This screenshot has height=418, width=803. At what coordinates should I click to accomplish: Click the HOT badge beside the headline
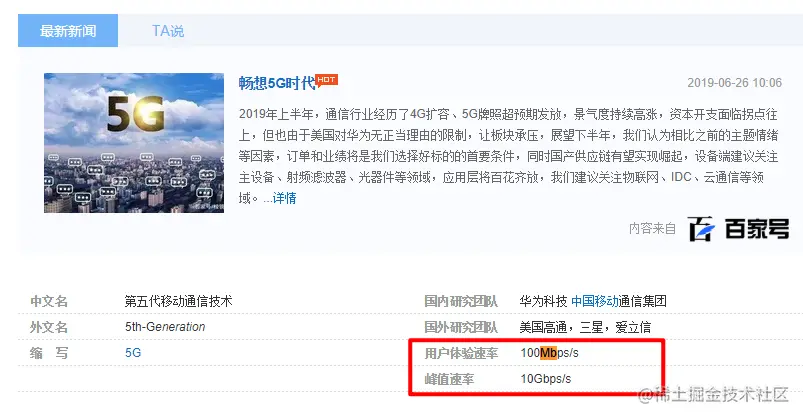tap(326, 80)
